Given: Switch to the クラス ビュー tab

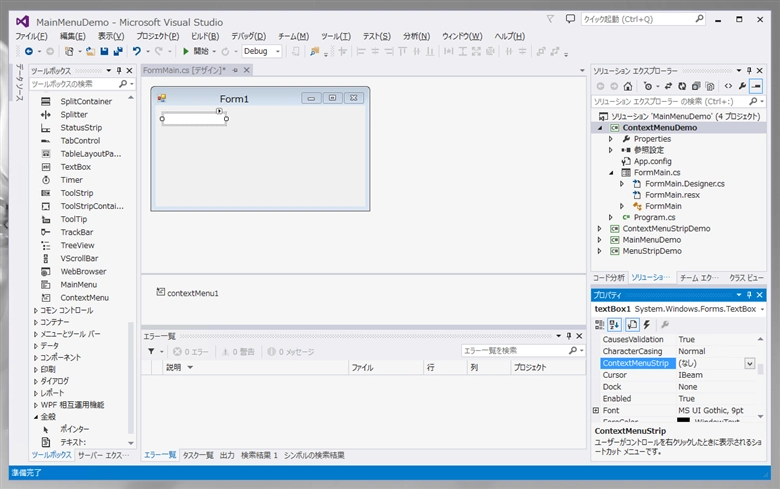Looking at the screenshot, I should (746, 278).
